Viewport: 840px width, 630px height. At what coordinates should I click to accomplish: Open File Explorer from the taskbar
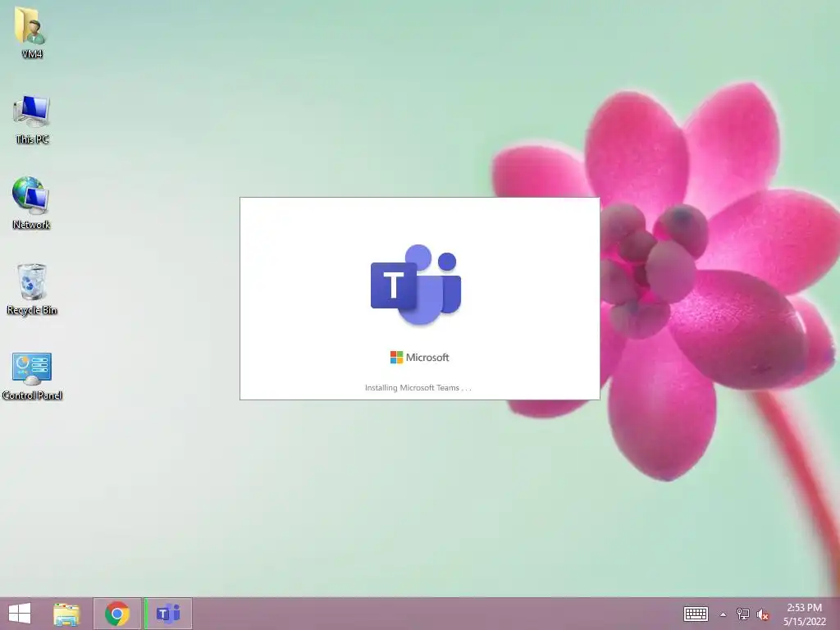(x=66, y=614)
